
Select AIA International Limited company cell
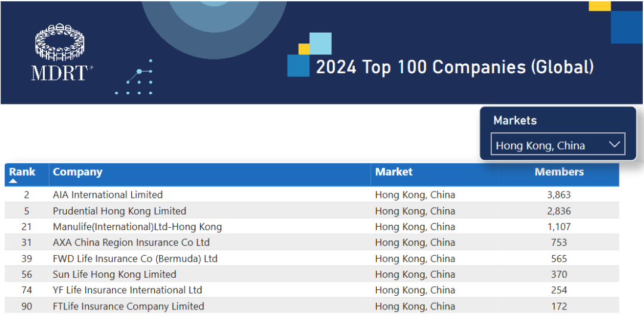point(107,194)
